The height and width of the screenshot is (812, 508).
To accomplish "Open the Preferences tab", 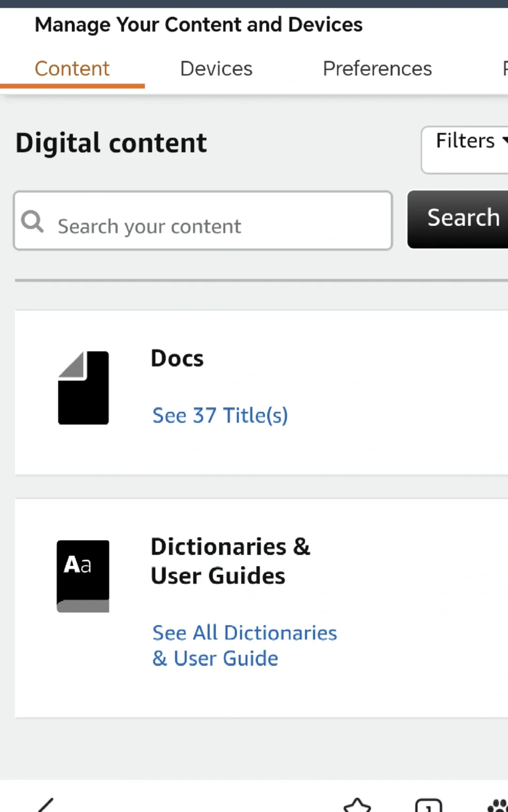I will point(377,69).
